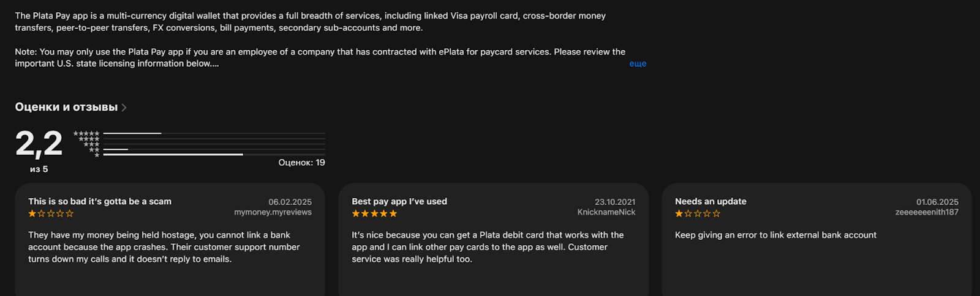Click the review date 23.10.2021
This screenshot has height=296, width=980.
pyautogui.click(x=615, y=202)
